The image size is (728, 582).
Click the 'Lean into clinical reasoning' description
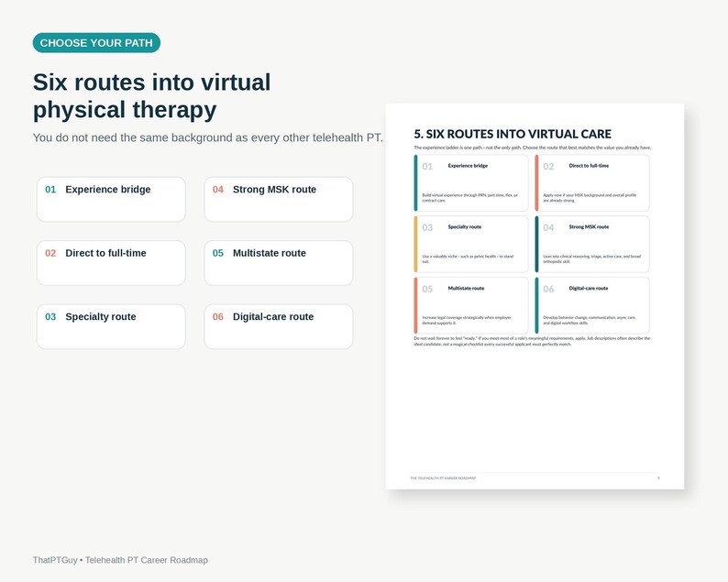click(592, 259)
